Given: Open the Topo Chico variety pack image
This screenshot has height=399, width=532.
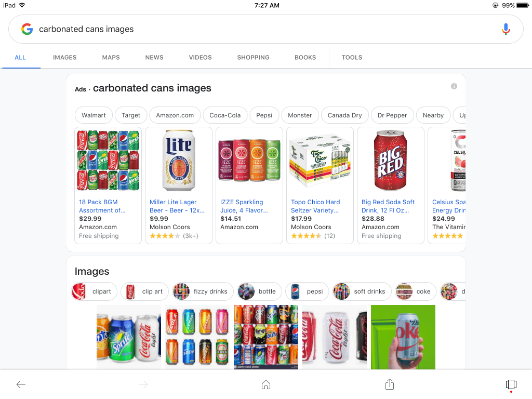Looking at the screenshot, I should click(320, 161).
